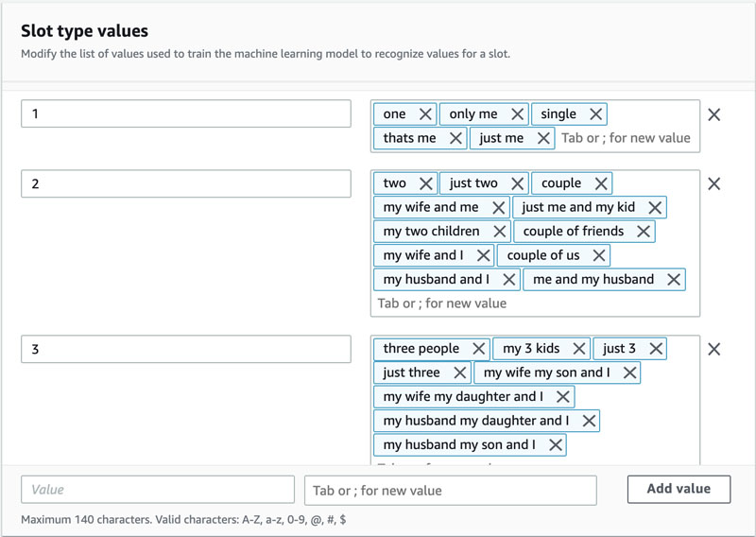Click the 'Slot type values' heading
The height and width of the screenshot is (537, 756).
pos(84,31)
